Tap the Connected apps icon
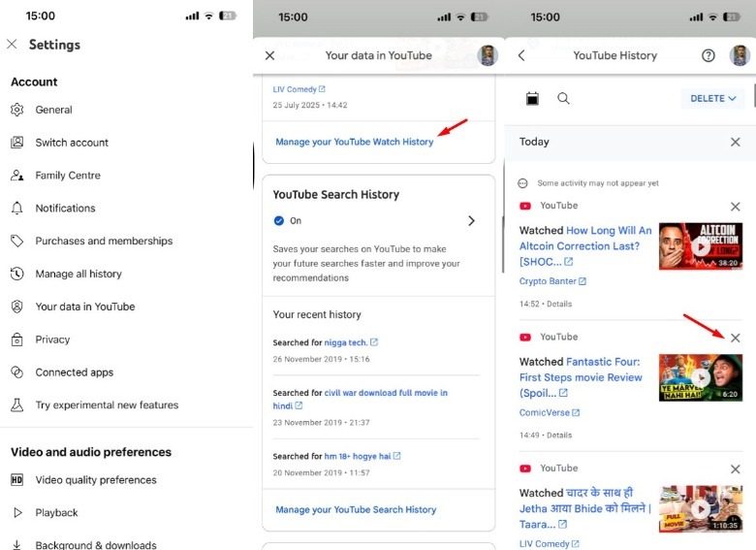The image size is (756, 550). 16,372
